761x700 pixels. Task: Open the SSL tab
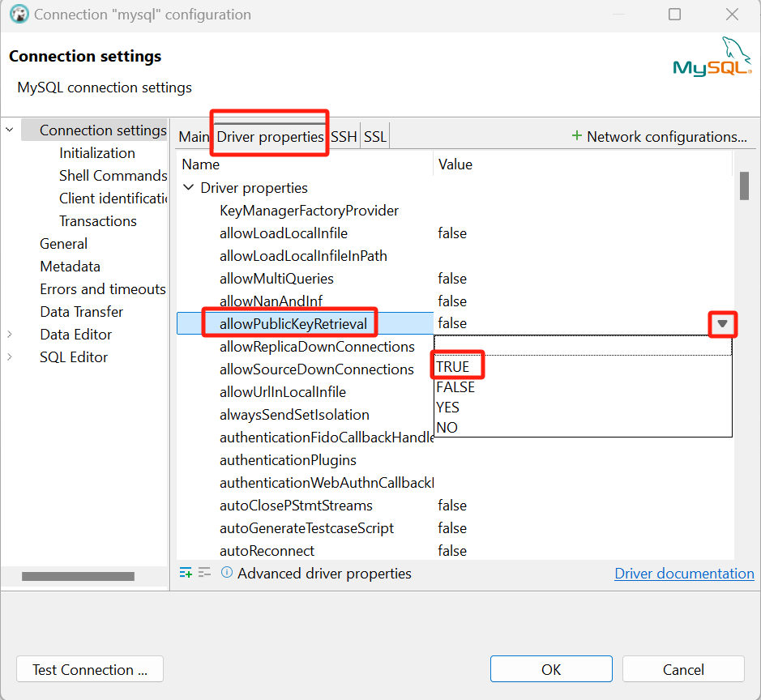click(x=374, y=137)
